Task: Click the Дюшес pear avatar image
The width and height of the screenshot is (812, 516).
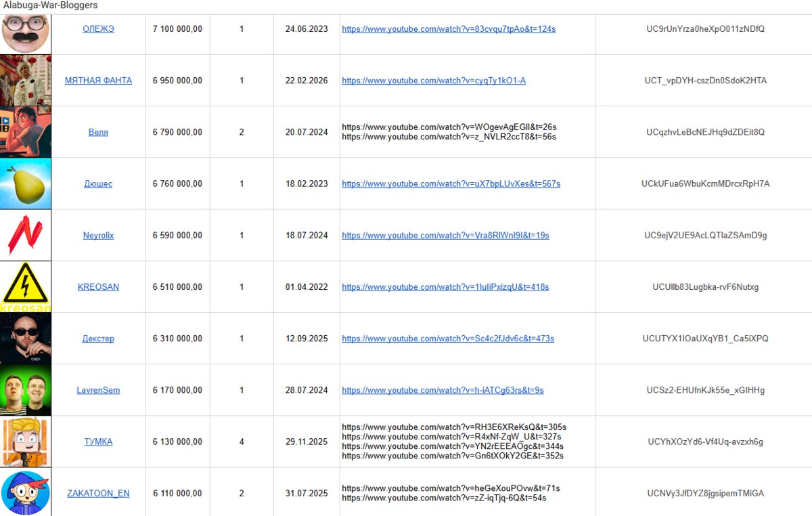Action: (25, 184)
